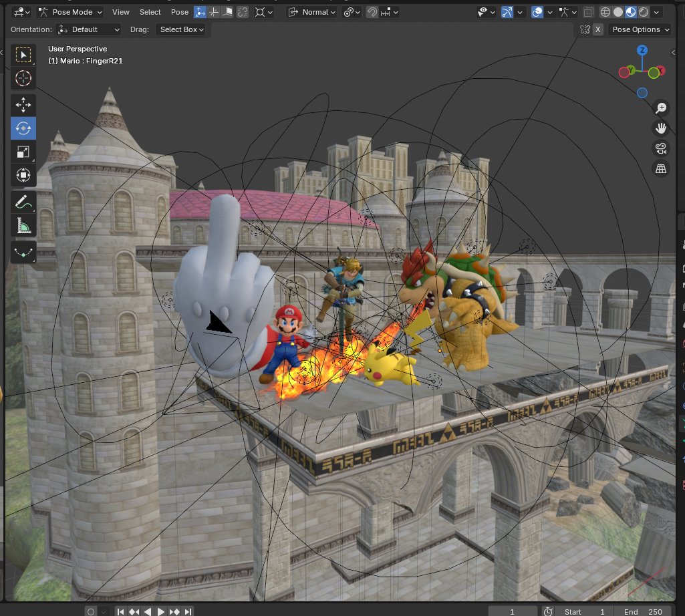Activate the Transform tool
This screenshot has height=616, width=685.
(23, 175)
